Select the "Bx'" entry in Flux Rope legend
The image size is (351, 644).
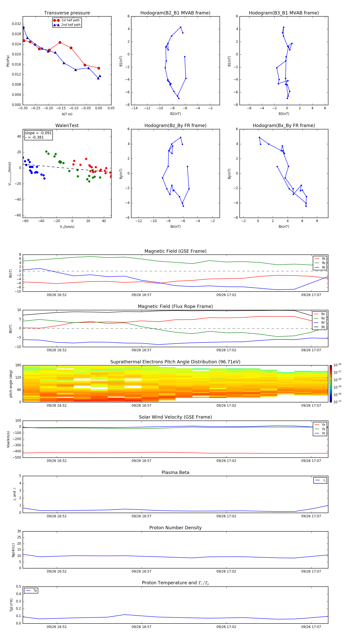click(x=320, y=314)
